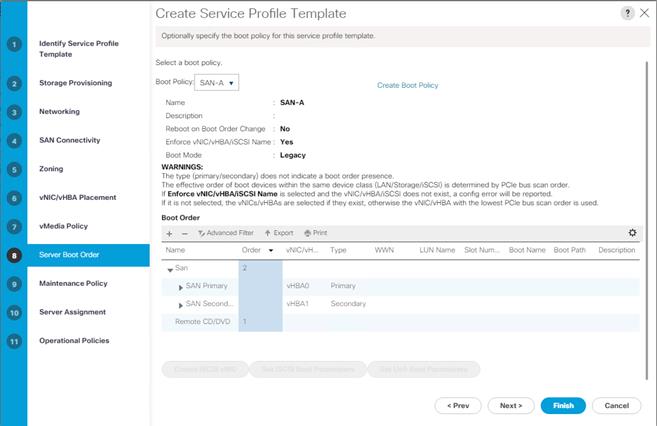Image resolution: width=657 pixels, height=426 pixels.
Task: Open table settings gear icon
Action: click(x=632, y=232)
